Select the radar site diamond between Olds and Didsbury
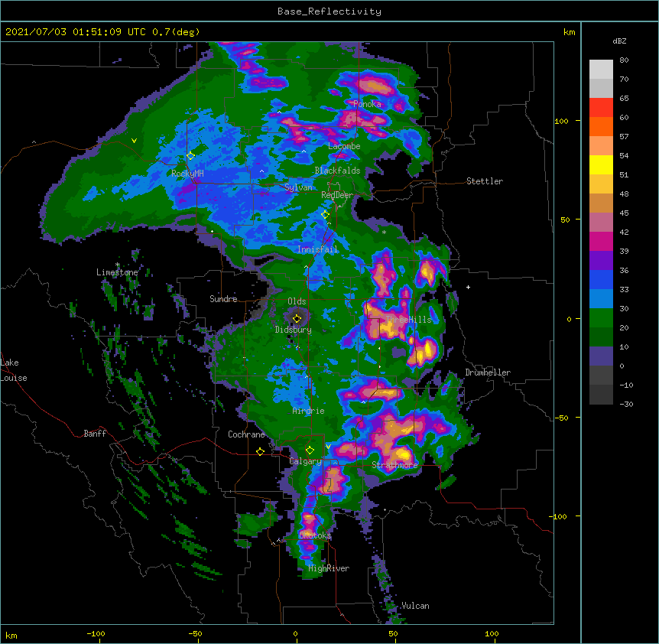The width and height of the screenshot is (659, 644). click(x=297, y=318)
